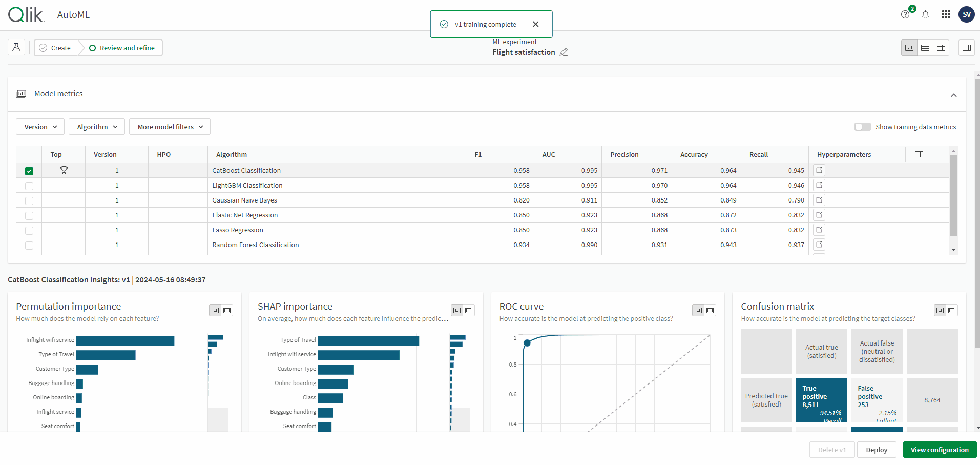Open the help resource center icon
The height and width of the screenshot is (465, 980).
905,15
